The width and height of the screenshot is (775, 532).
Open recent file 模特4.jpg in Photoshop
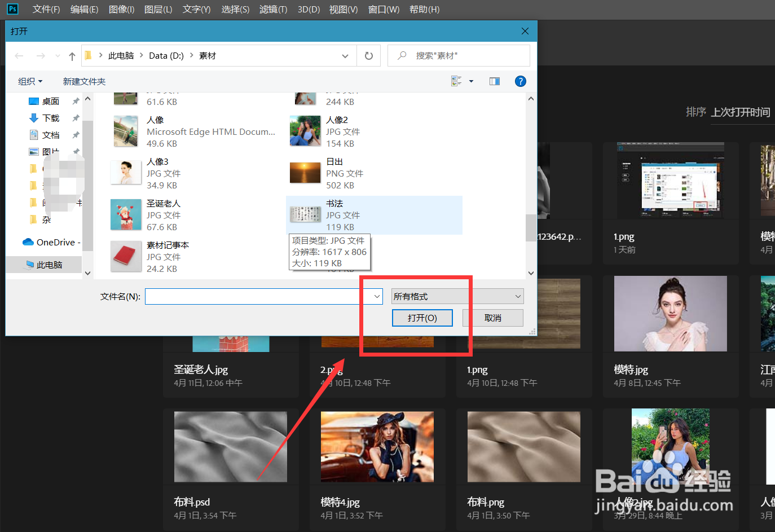pyautogui.click(x=377, y=469)
